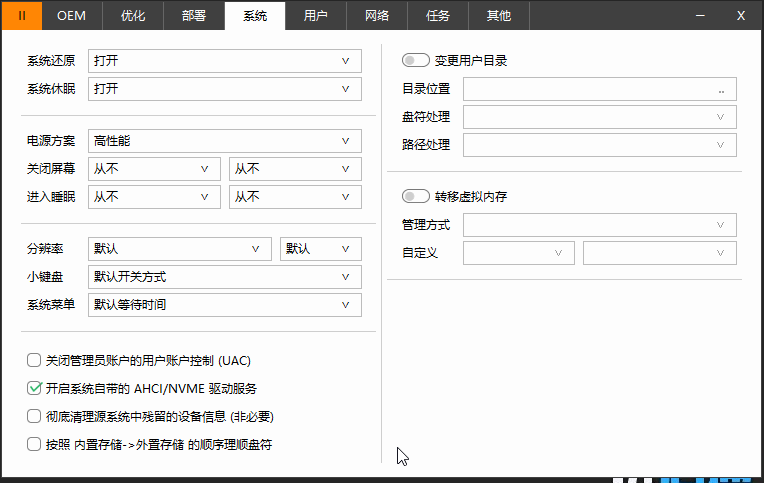The width and height of the screenshot is (764, 483).
Task: Uncheck 开启系统自带的 AHCI/NVME 驱动服务
Action: tap(34, 388)
